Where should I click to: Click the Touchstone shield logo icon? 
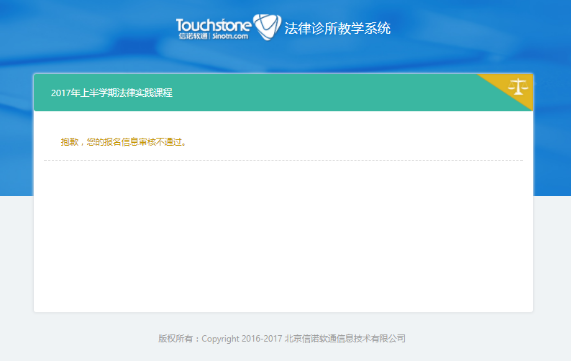(267, 27)
